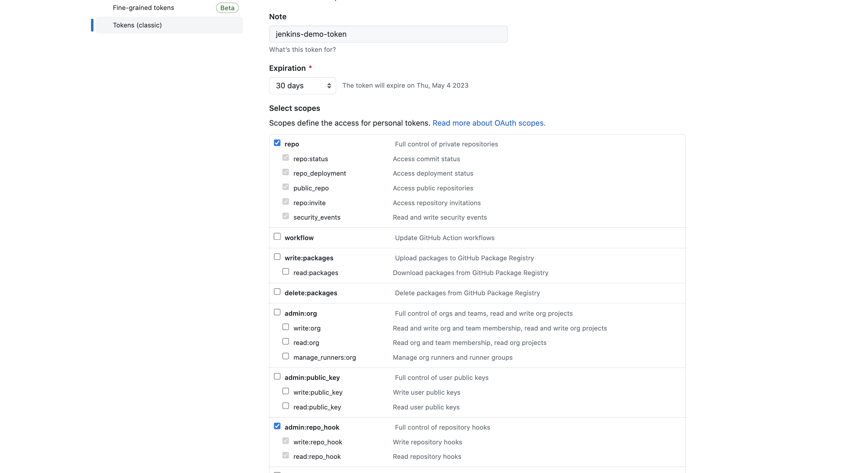Check the admin:public_key scope
The image size is (868, 473).
277,376
